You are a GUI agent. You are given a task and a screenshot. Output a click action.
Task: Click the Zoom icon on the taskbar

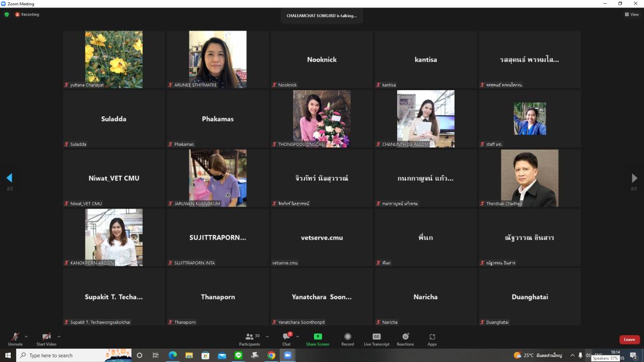pyautogui.click(x=287, y=355)
